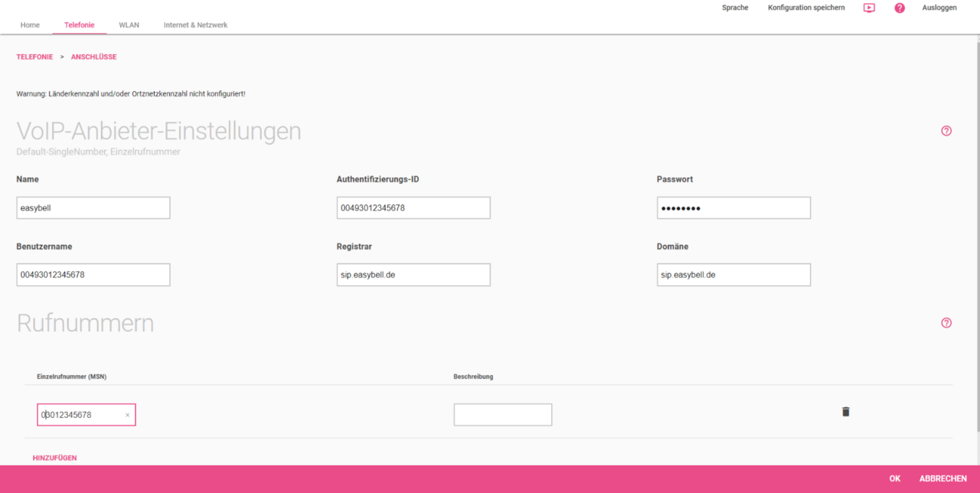Click the ANSCHLÜSSE breadcrumb entry
The image size is (980, 493).
pyautogui.click(x=93, y=57)
